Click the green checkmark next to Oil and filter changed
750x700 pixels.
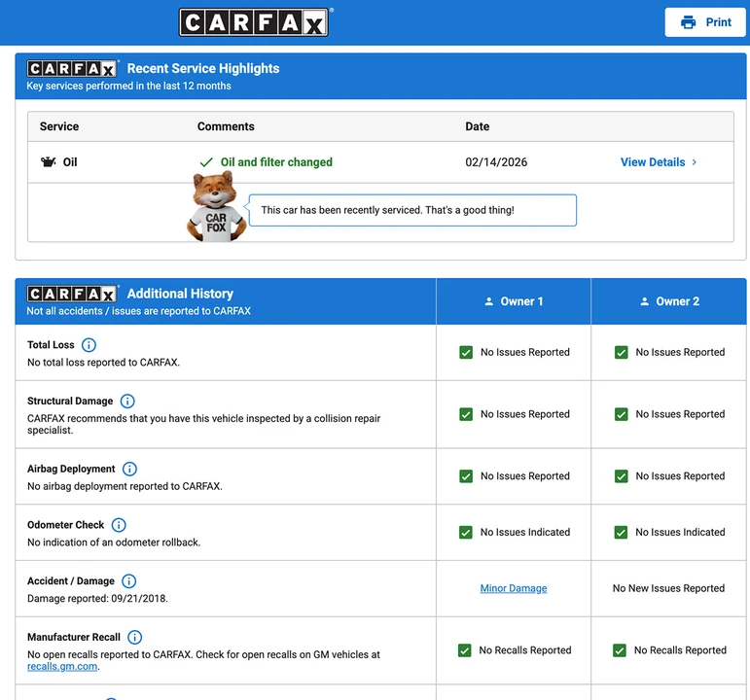[x=206, y=162]
